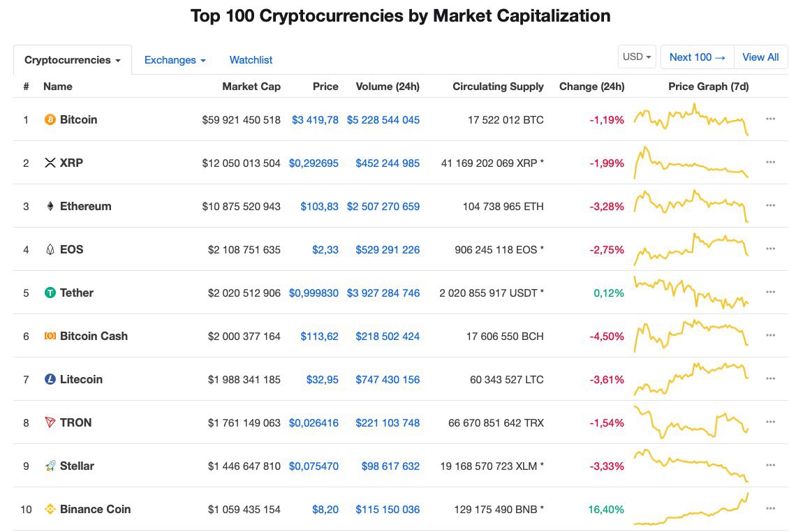
Task: Open the USD currency selector
Action: (x=637, y=57)
